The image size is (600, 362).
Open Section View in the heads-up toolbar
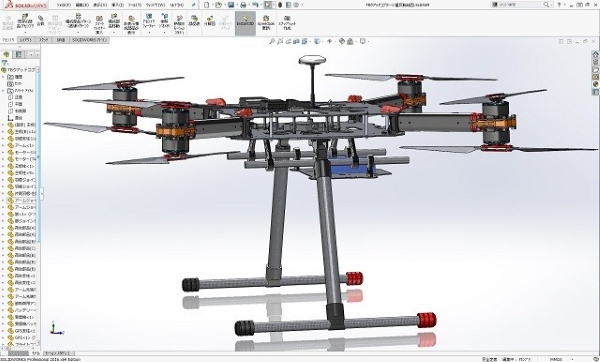pyautogui.click(x=296, y=41)
